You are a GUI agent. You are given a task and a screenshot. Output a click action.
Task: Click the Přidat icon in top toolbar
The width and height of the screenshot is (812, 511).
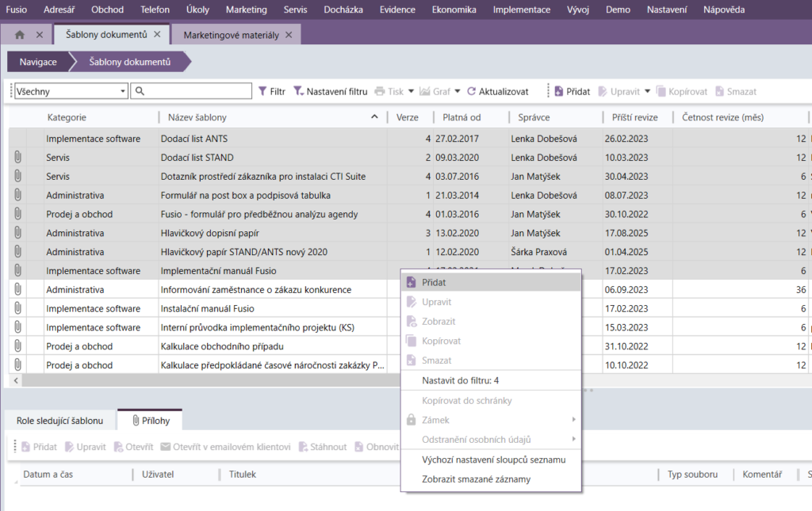point(558,91)
